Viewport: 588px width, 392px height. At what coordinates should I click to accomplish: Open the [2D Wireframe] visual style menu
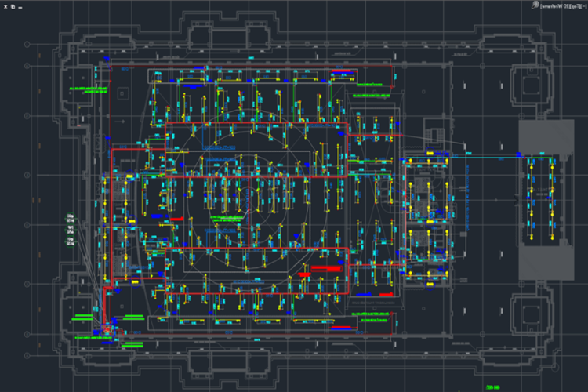pos(555,7)
